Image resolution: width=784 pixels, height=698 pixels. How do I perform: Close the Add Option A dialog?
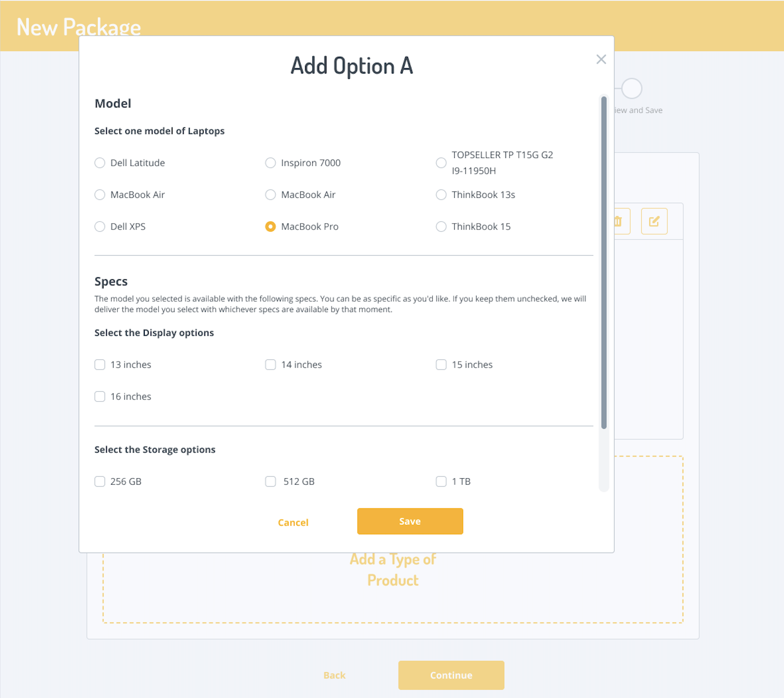click(601, 59)
